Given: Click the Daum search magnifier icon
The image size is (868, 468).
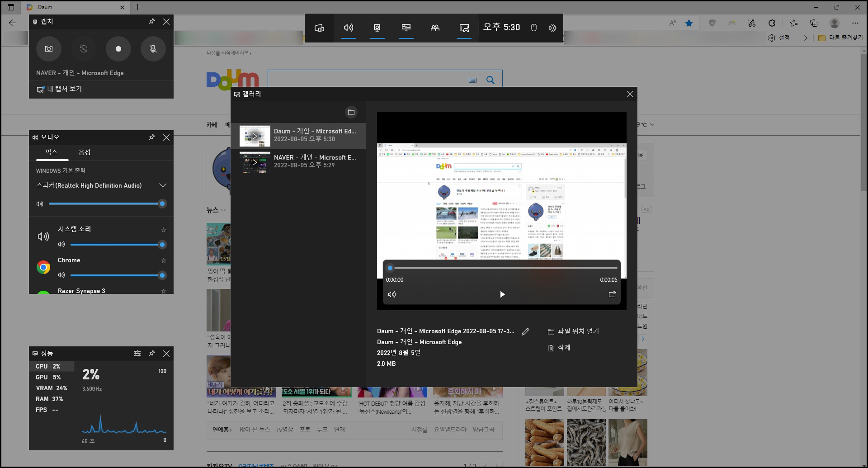Looking at the screenshot, I should tap(491, 80).
